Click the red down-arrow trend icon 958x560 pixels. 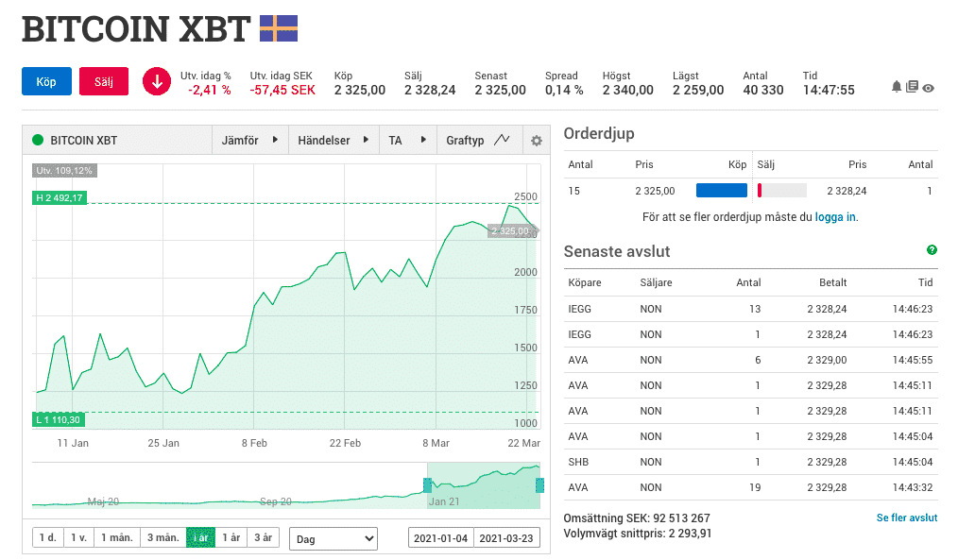click(x=157, y=82)
